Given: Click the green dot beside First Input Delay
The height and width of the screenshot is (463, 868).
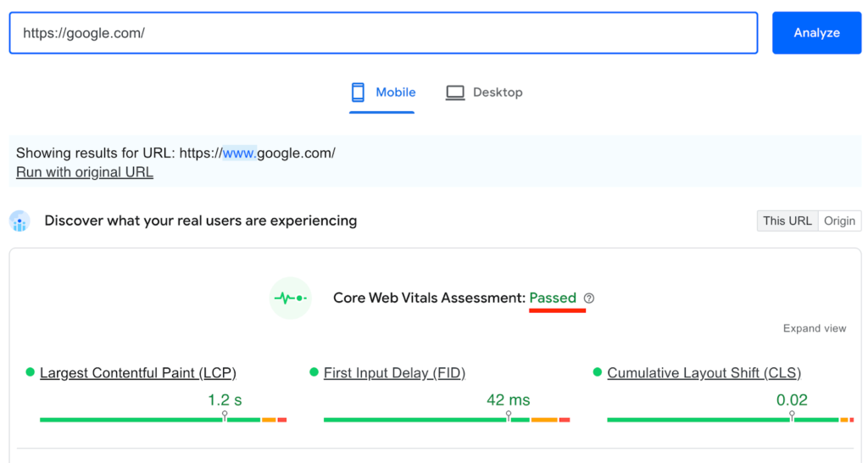Looking at the screenshot, I should (314, 372).
